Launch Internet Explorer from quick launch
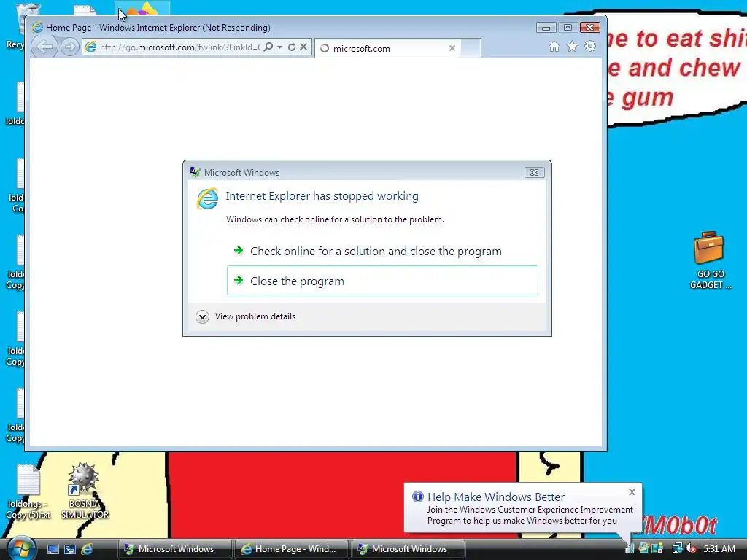 87,549
